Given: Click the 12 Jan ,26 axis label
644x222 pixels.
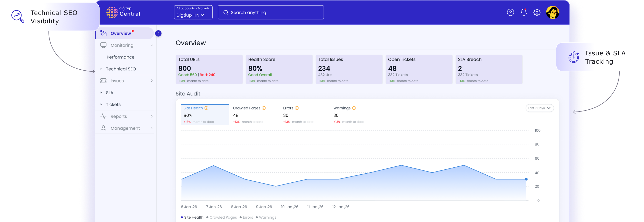Looking at the screenshot, I should [341, 207].
